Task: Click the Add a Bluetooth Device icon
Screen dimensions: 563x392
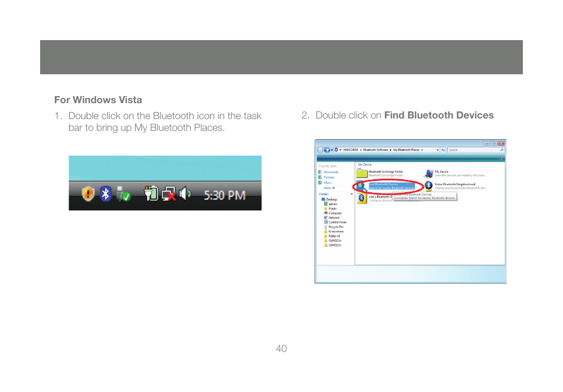Action: pyautogui.click(x=362, y=198)
